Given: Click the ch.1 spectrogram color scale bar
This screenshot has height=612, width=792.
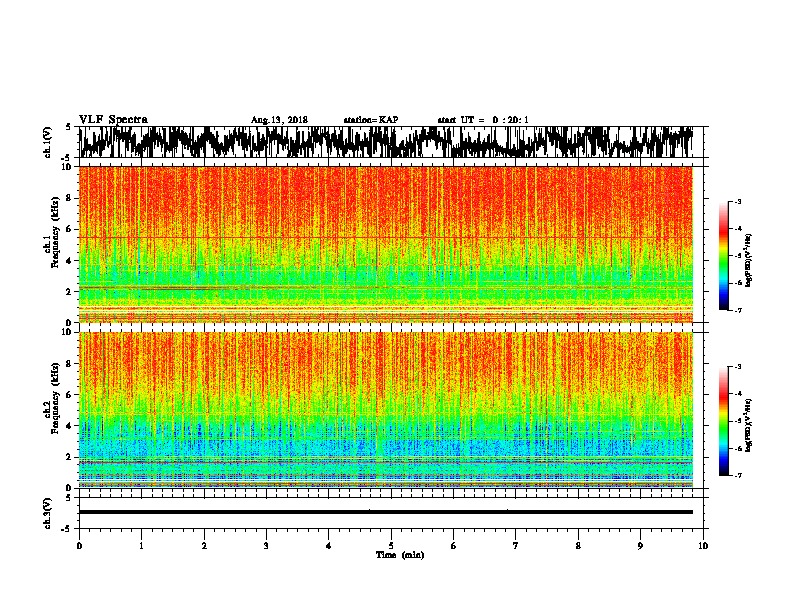Looking at the screenshot, I should tap(723, 256).
